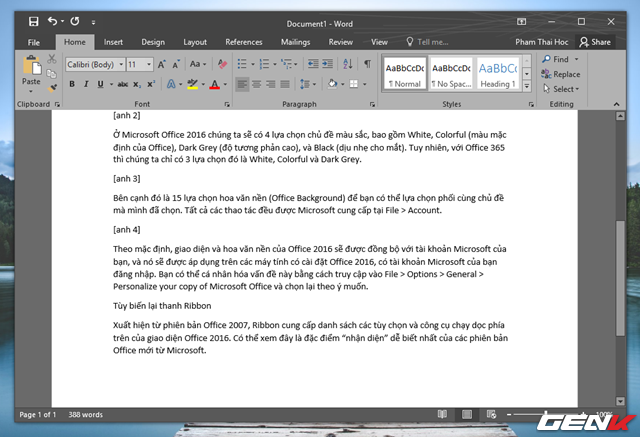Screen dimensions: 640x437
Task: Increase font size with Grow Font
Action: (x=162, y=64)
